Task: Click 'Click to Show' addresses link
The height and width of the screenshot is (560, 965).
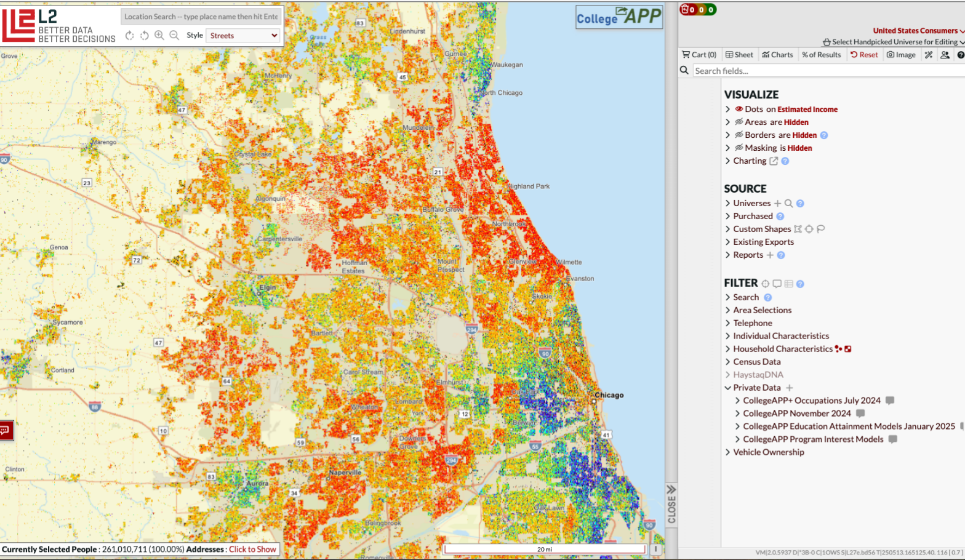Action: coord(252,550)
